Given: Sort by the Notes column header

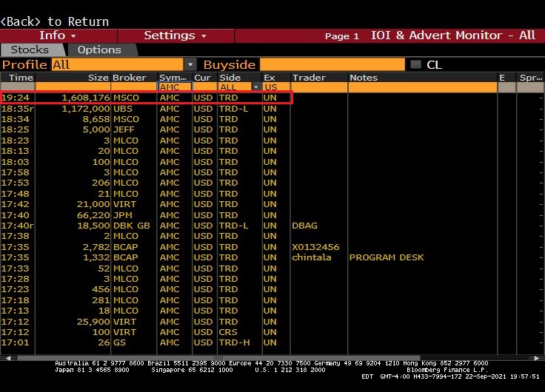Looking at the screenshot, I should [423, 78].
